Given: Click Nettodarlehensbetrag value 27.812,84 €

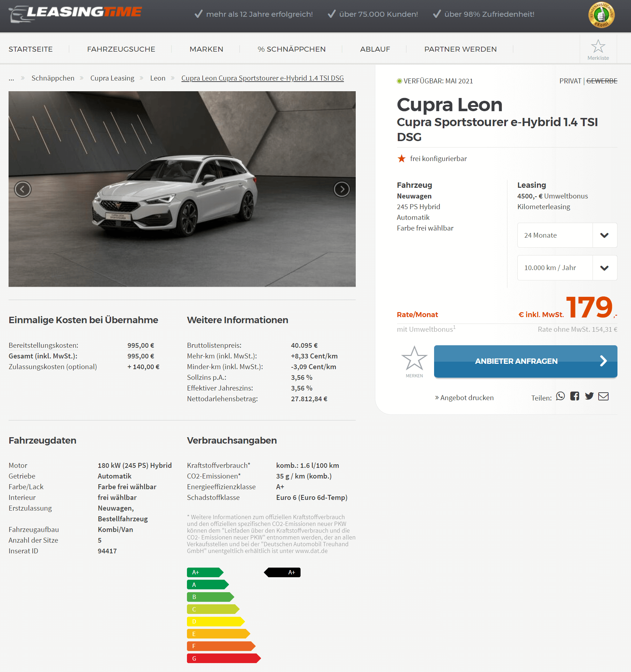Looking at the screenshot, I should pyautogui.click(x=309, y=399).
